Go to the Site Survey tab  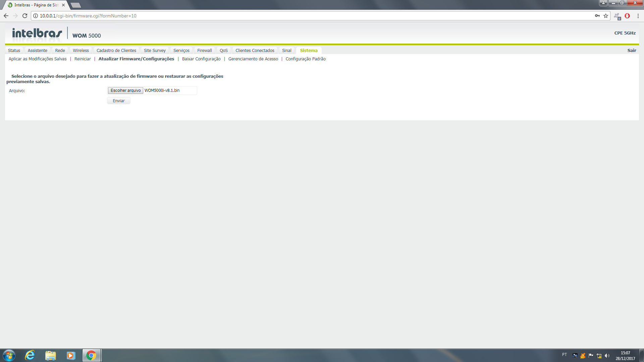pyautogui.click(x=155, y=51)
